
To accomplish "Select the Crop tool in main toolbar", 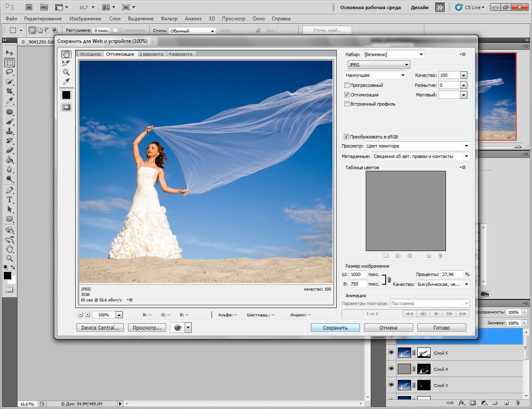I will coord(10,91).
